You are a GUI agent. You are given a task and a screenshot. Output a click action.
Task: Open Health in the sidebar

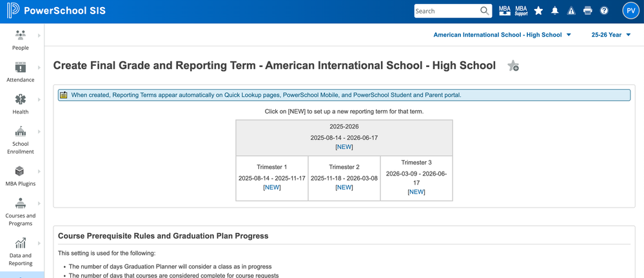pyautogui.click(x=21, y=103)
